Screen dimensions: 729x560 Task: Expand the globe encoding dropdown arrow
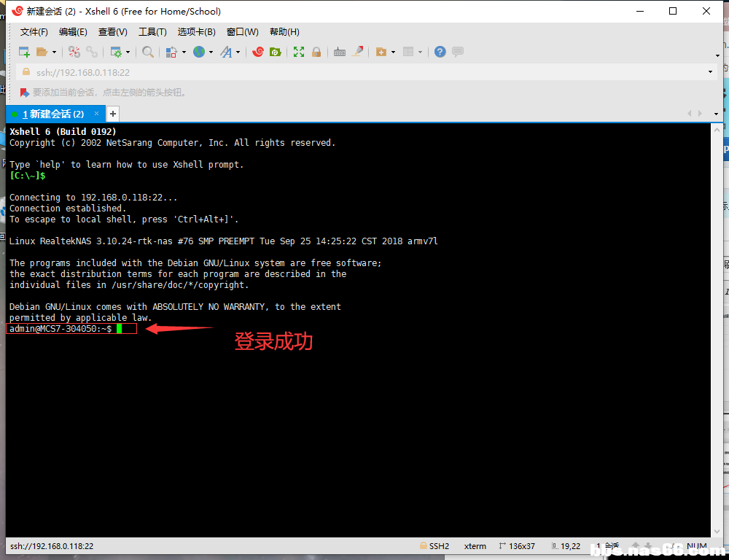[x=211, y=52]
